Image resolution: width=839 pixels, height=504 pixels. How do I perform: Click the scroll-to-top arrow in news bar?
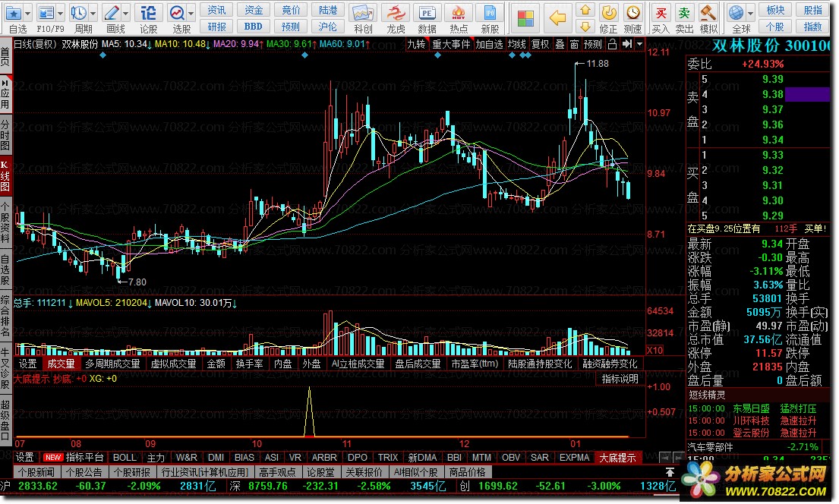670,472
